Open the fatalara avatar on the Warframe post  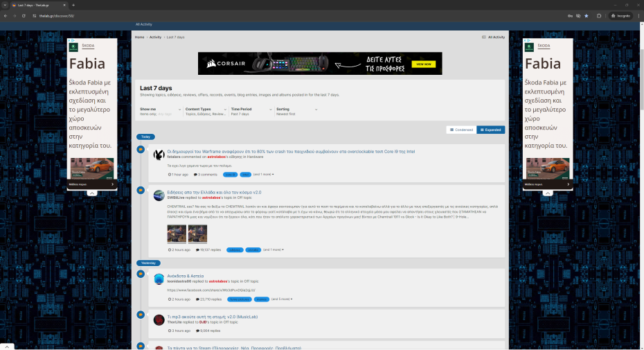pyautogui.click(x=159, y=155)
